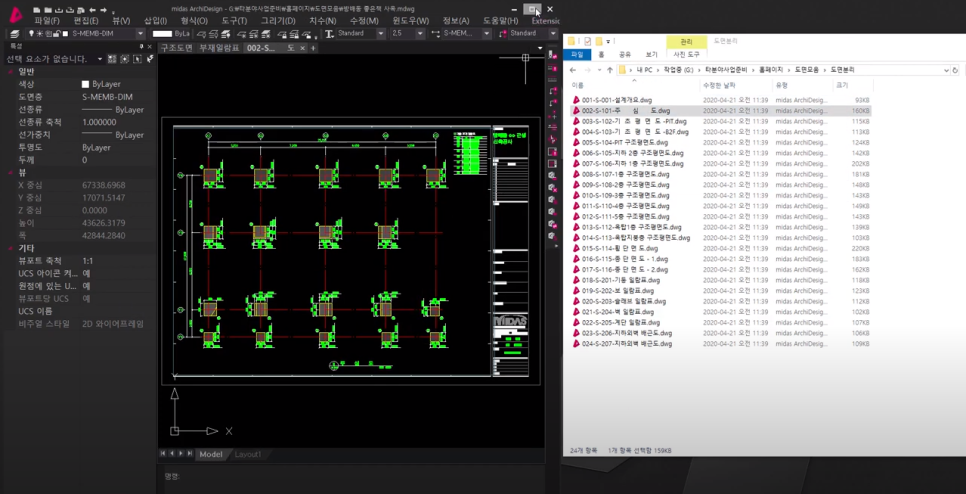Image resolution: width=966 pixels, height=494 pixels.
Task: Open Explorer address bar history dropdown
Action: point(946,70)
